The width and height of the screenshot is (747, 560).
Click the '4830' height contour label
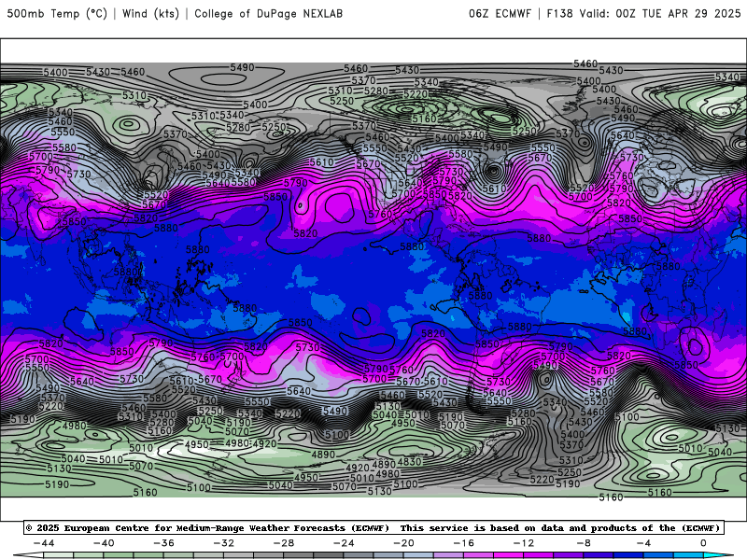(x=409, y=461)
